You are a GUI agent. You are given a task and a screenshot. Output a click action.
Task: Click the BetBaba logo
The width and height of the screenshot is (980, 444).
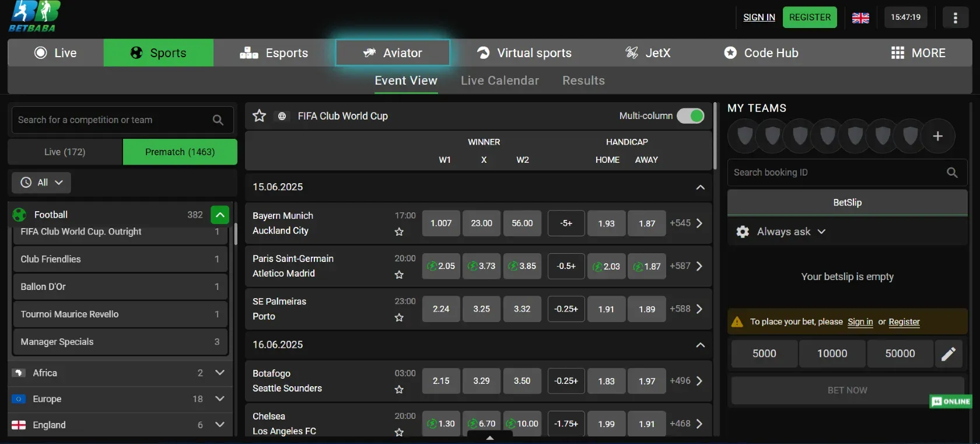[x=34, y=16]
